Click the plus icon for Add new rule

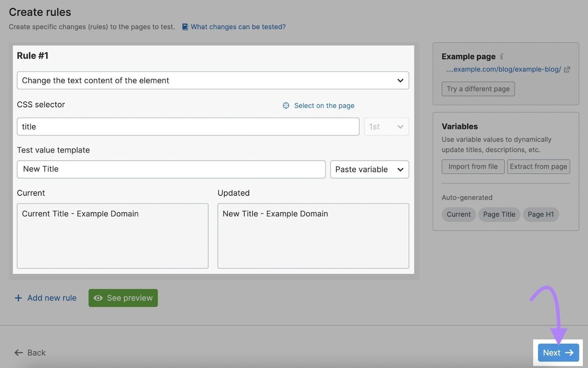(x=18, y=298)
